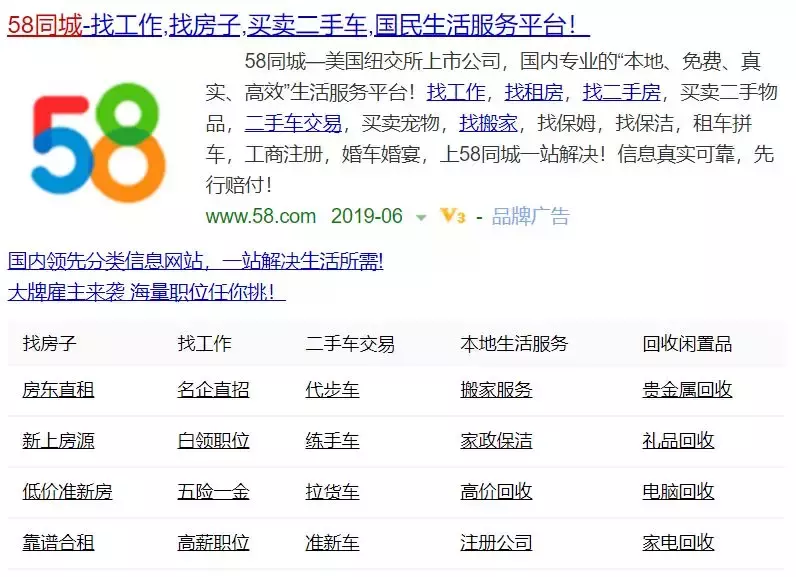
Task: Open the V3 verification badge icon
Action: point(453,216)
